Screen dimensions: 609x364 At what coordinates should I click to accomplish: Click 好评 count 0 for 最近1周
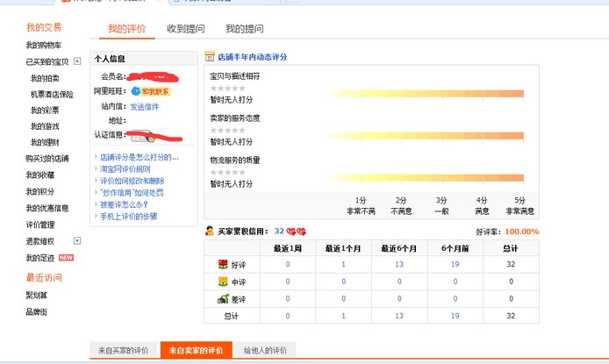(x=288, y=264)
